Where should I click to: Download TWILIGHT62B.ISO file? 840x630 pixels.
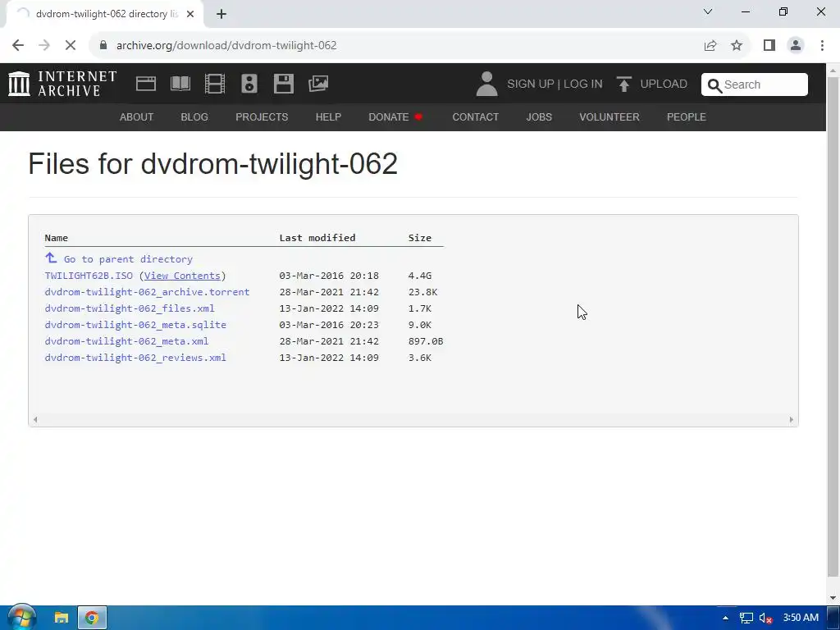[89, 276]
